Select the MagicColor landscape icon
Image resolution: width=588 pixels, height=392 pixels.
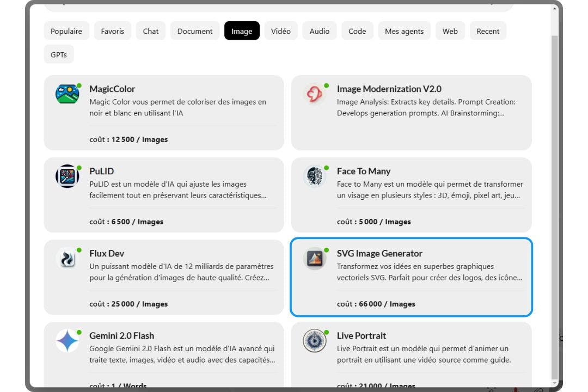point(66,94)
